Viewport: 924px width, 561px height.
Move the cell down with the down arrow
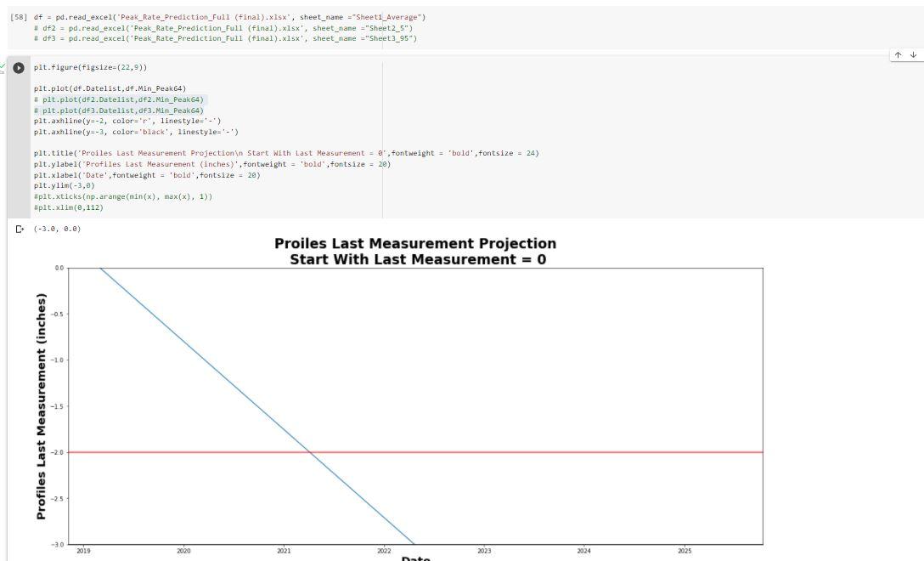pos(914,55)
